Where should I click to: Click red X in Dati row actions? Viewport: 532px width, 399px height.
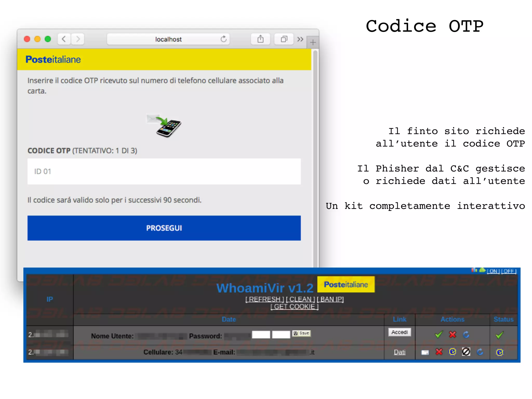point(439,352)
